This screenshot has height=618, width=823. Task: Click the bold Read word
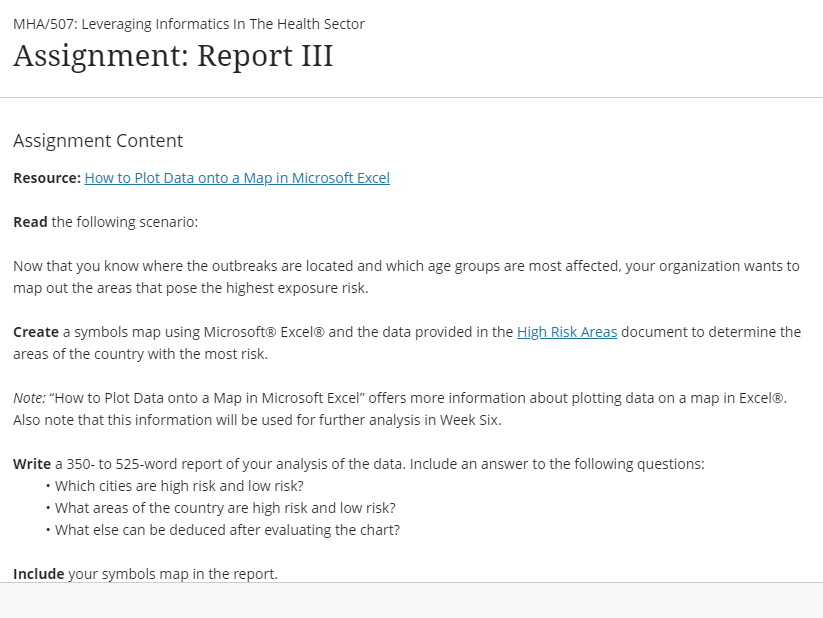pyautogui.click(x=30, y=222)
